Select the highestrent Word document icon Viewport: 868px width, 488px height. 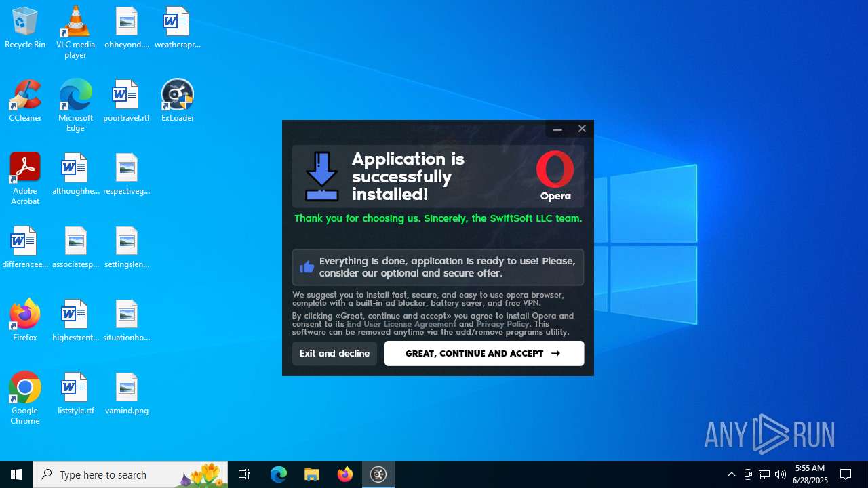75,321
